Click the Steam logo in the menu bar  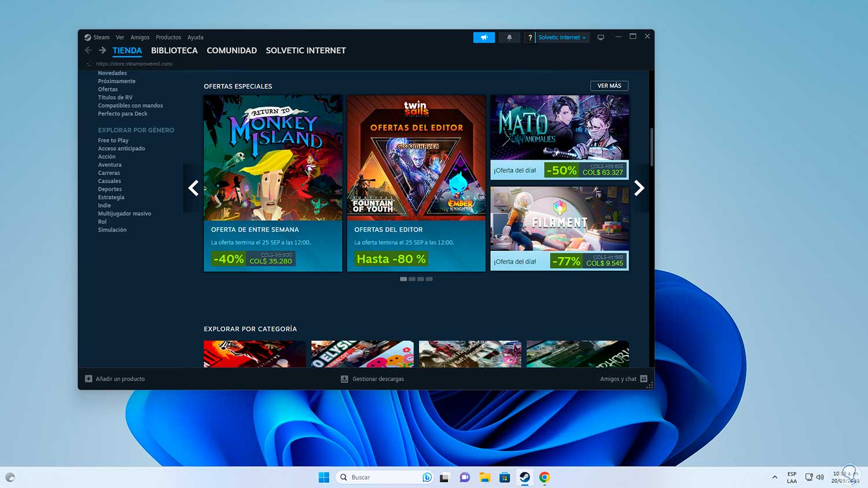click(87, 38)
